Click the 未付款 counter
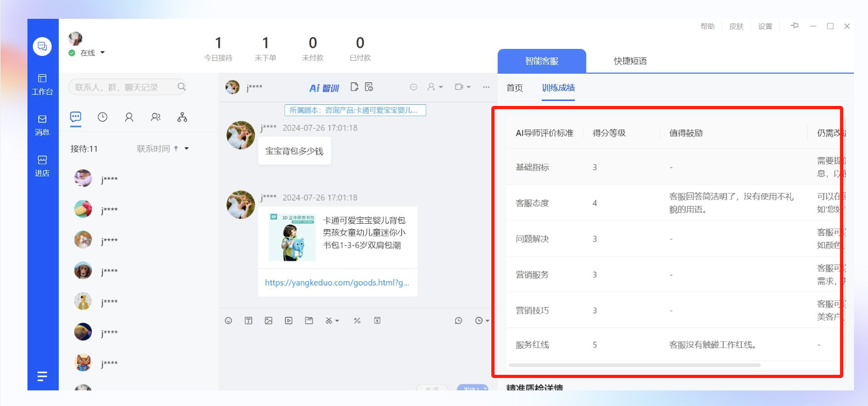 tap(313, 48)
